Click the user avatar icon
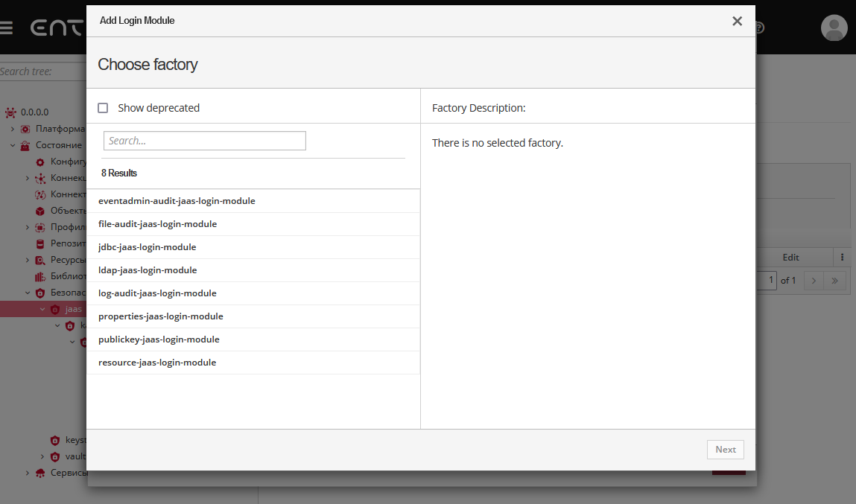Image resolution: width=856 pixels, height=504 pixels. [834, 28]
